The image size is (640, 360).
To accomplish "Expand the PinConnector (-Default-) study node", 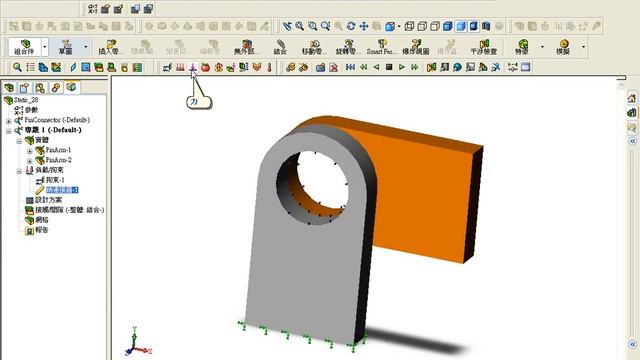I will tap(9, 121).
